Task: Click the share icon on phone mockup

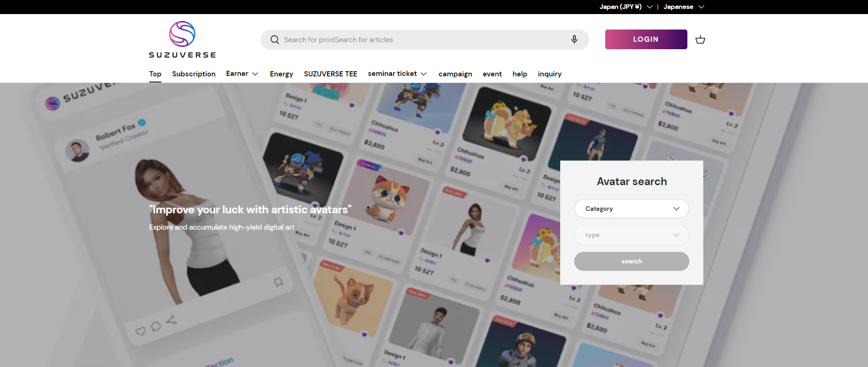Action: click(x=171, y=320)
